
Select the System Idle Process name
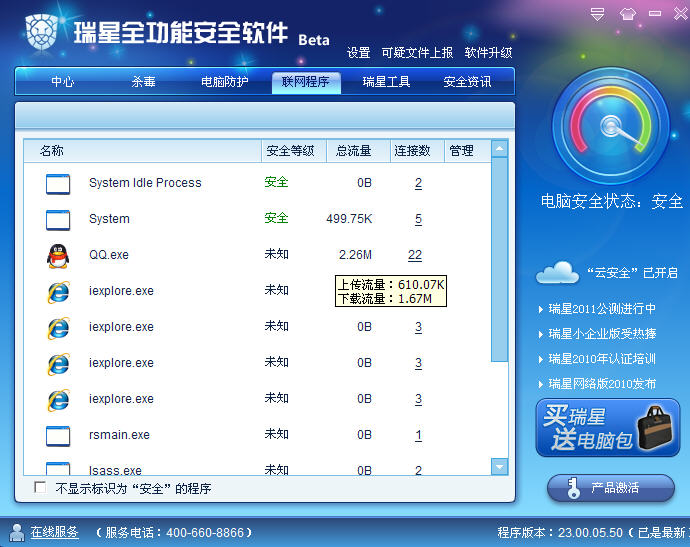pos(145,183)
